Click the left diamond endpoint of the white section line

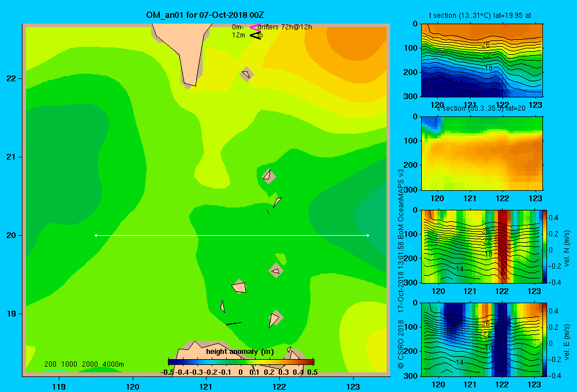point(96,235)
